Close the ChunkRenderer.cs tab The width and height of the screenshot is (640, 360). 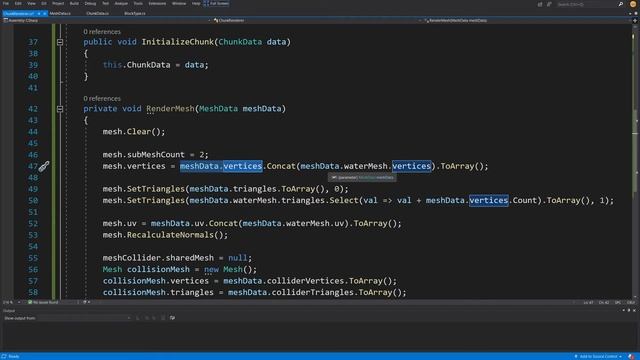point(44,13)
